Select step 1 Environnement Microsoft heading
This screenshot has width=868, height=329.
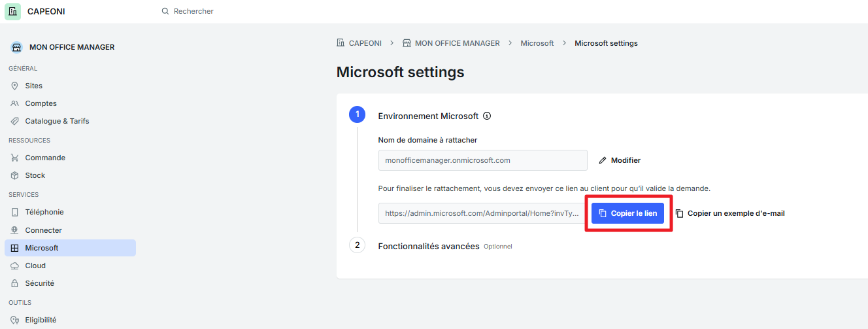[428, 116]
